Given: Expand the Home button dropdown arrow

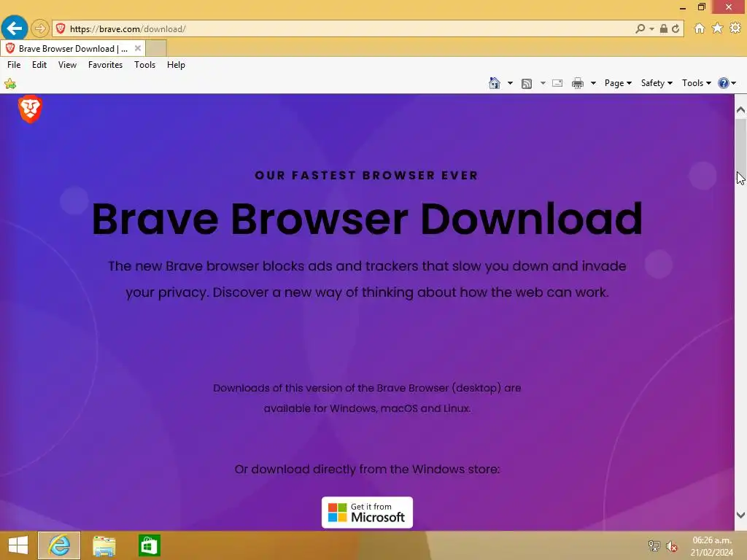Looking at the screenshot, I should click(x=510, y=83).
